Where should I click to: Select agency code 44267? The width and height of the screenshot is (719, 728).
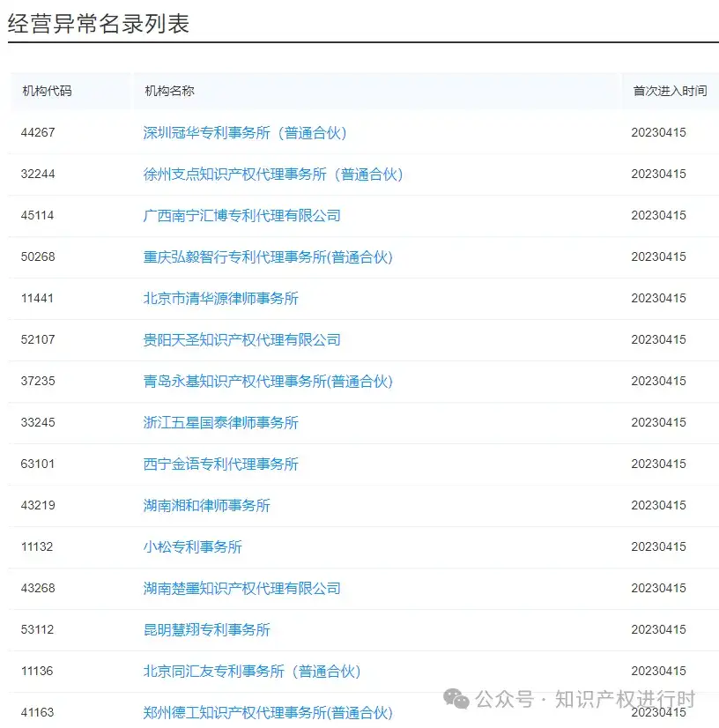pos(38,133)
